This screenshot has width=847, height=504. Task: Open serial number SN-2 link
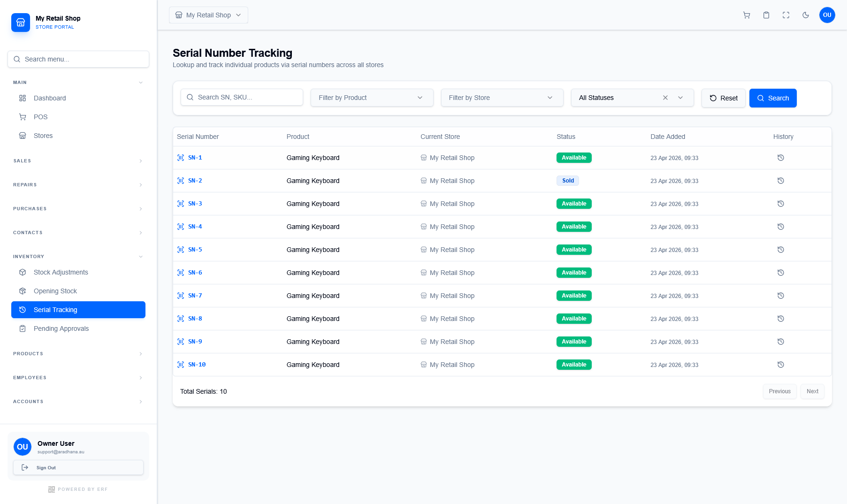click(195, 181)
